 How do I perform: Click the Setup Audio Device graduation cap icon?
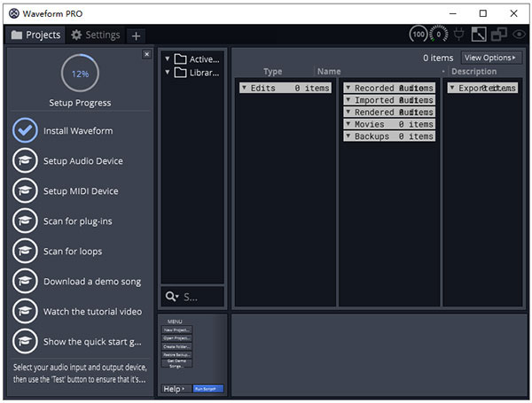tap(25, 160)
